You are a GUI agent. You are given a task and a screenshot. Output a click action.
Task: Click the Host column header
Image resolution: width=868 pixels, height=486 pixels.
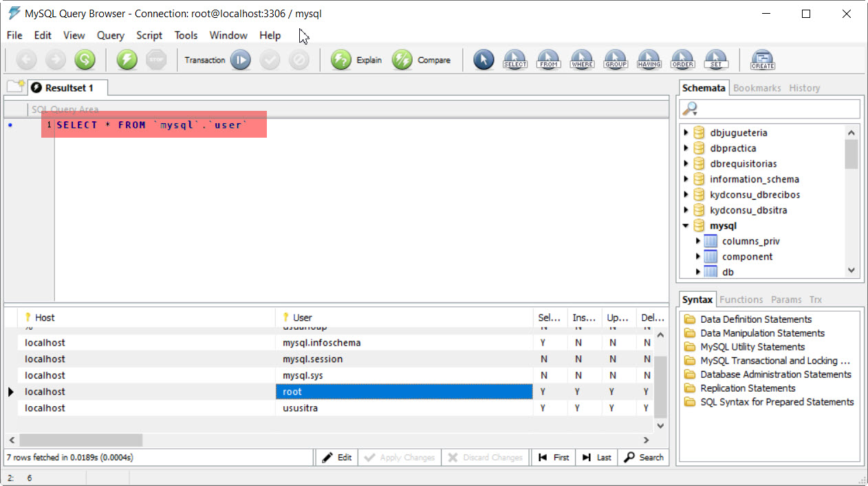click(x=147, y=317)
